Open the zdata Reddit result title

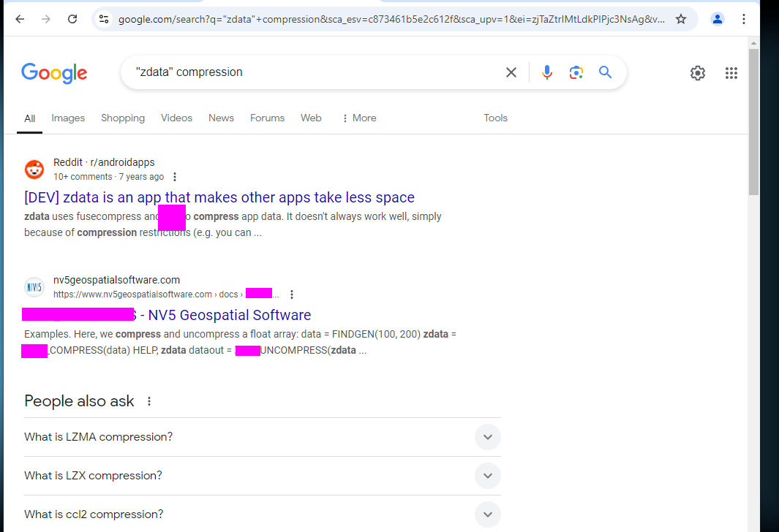coord(219,197)
